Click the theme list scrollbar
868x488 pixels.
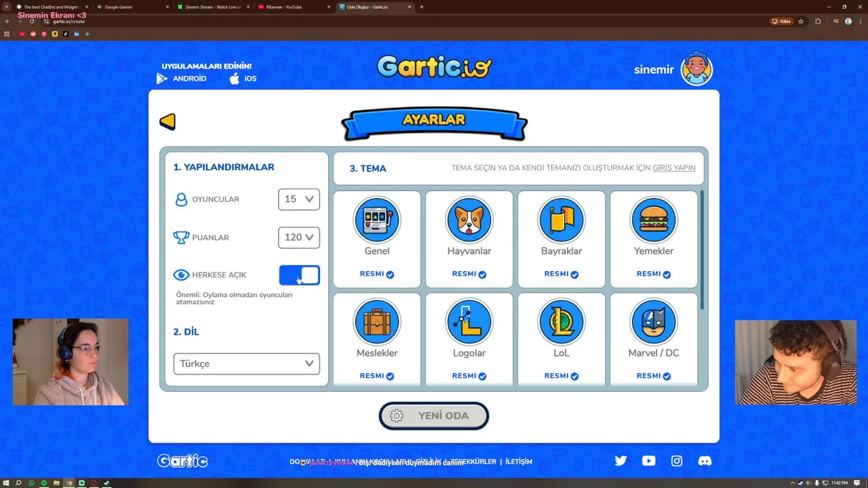point(702,249)
